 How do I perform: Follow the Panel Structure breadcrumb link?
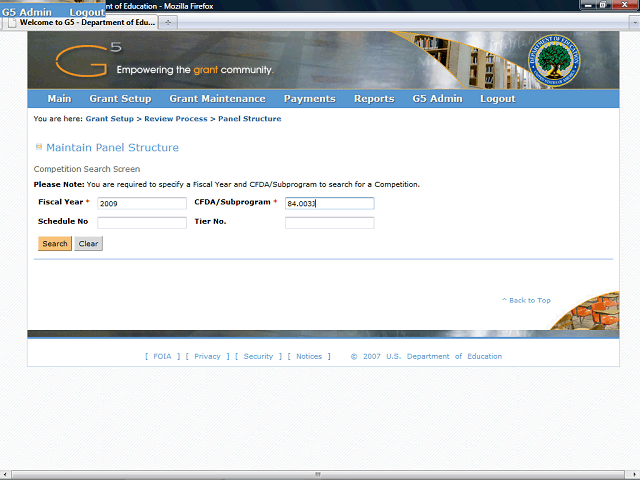pos(250,119)
